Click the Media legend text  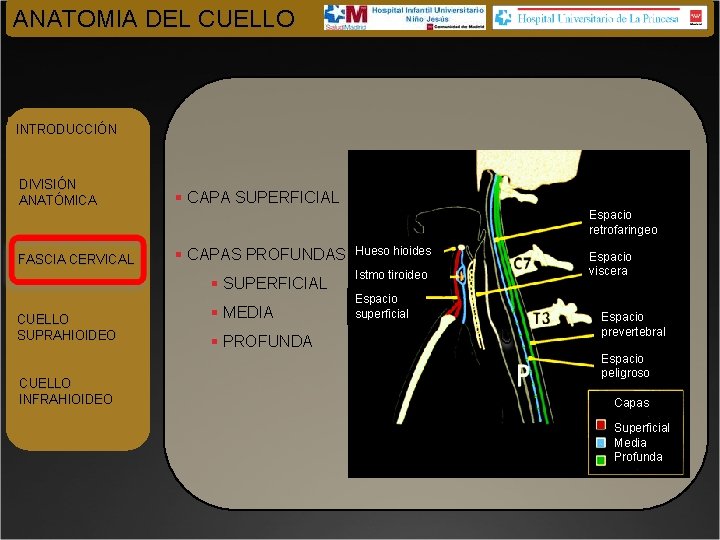[630, 443]
